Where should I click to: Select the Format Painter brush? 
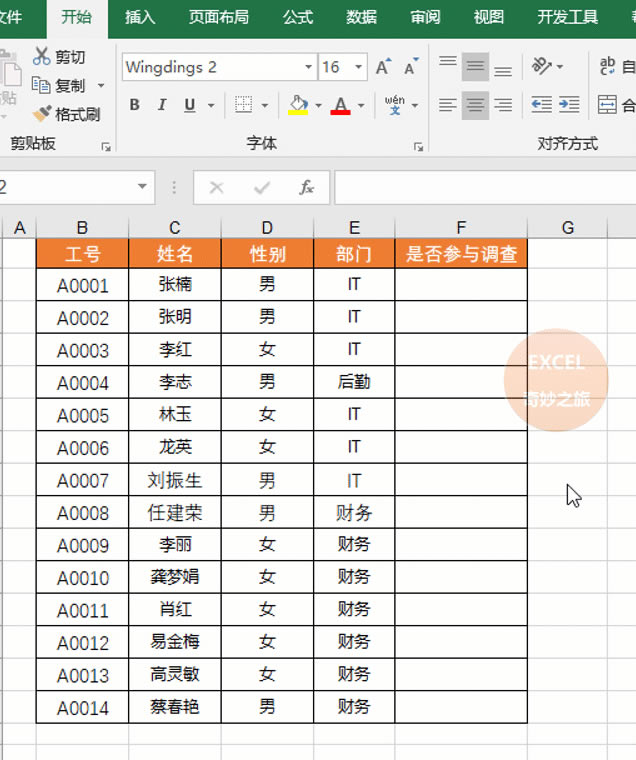tap(42, 114)
